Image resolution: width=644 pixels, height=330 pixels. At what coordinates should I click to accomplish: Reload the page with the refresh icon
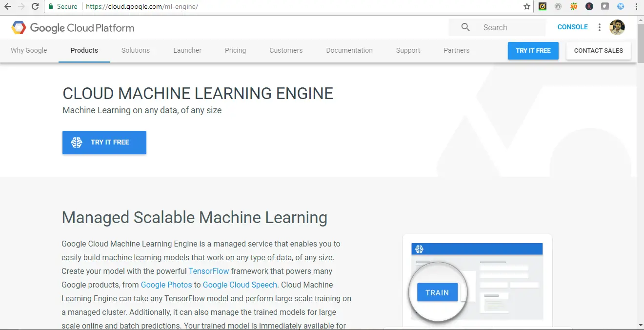coord(35,6)
